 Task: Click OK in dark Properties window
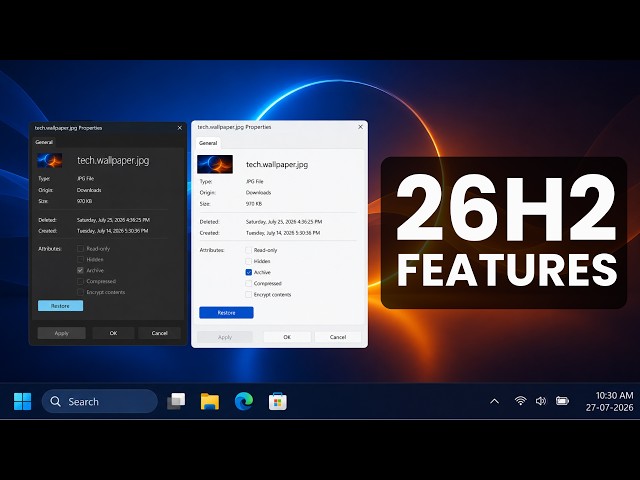(113, 333)
